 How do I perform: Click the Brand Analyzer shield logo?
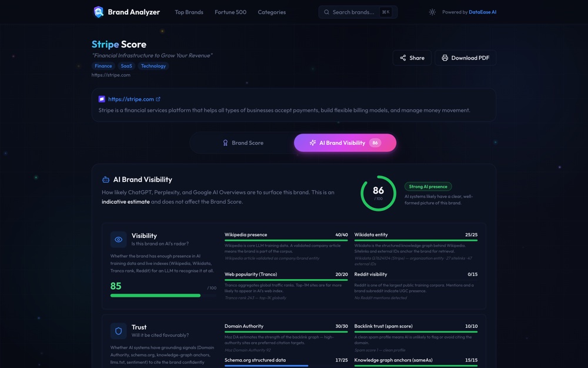coord(98,12)
